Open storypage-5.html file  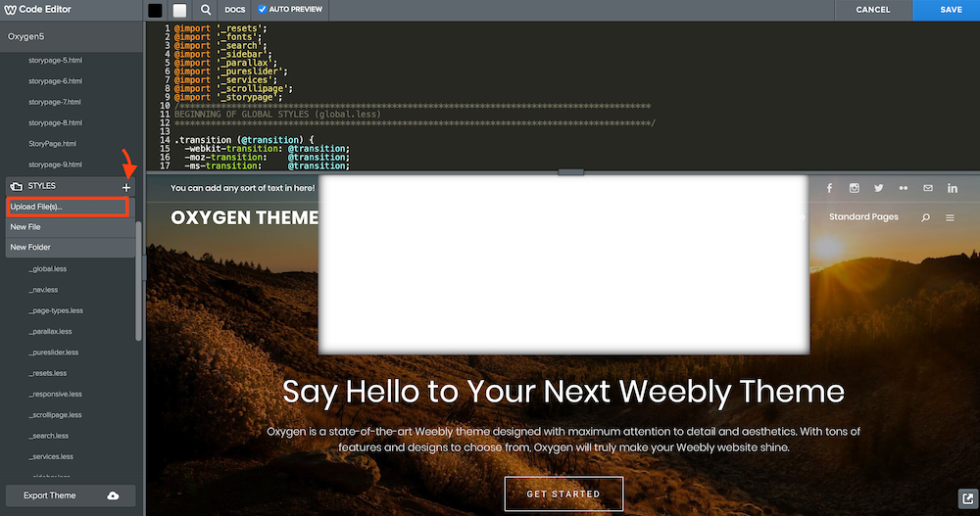[55, 61]
